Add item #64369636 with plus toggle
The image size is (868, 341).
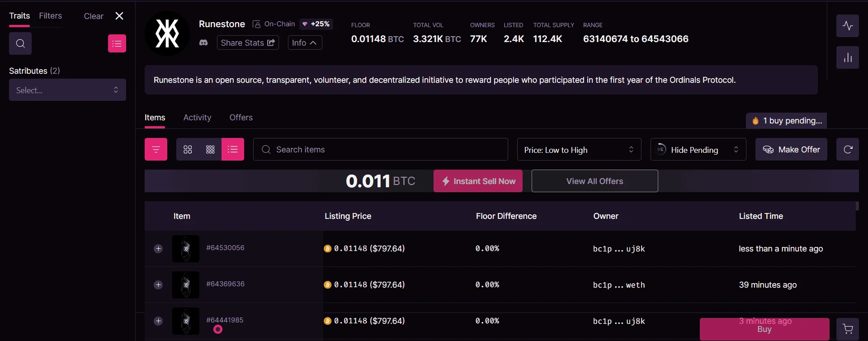point(158,285)
